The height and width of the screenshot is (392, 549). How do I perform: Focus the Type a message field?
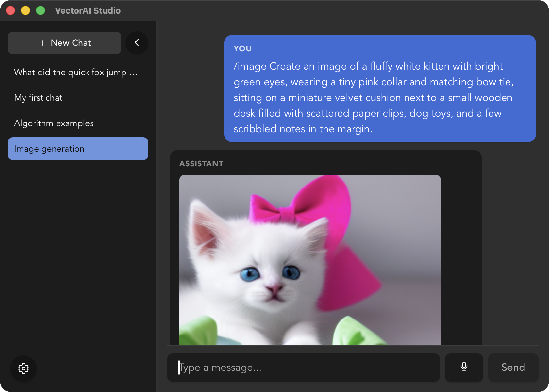click(x=303, y=367)
